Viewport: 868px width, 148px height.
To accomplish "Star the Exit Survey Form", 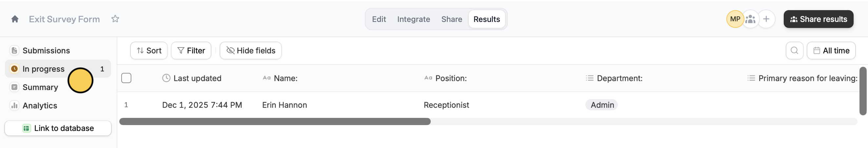I will tap(115, 19).
